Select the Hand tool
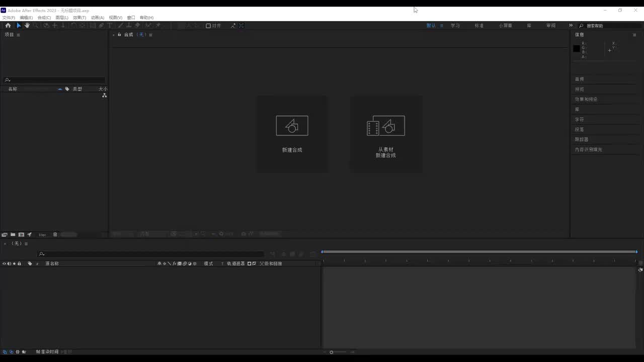This screenshot has width=644, height=362. pos(27,26)
